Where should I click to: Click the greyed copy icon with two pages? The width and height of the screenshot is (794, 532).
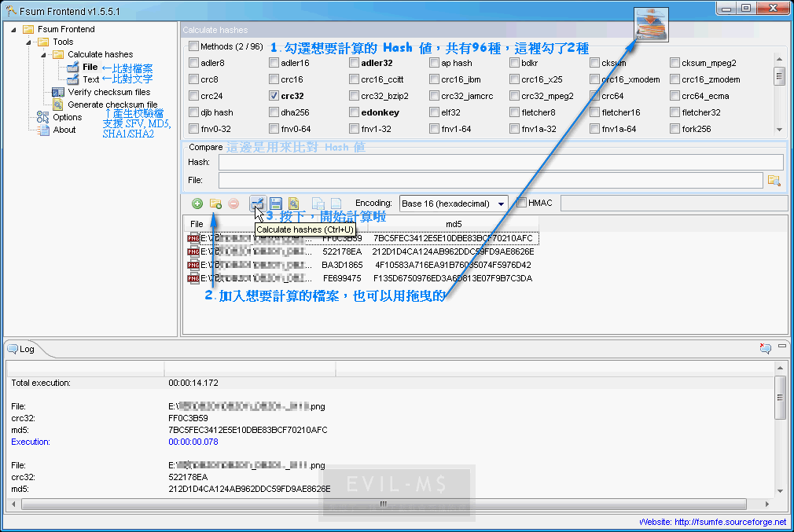pos(318,204)
